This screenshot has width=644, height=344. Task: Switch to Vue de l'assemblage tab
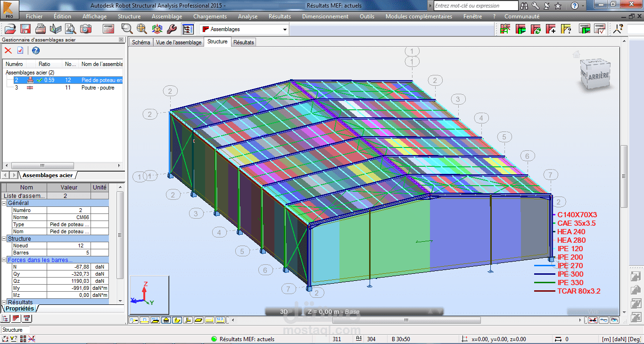click(x=179, y=42)
